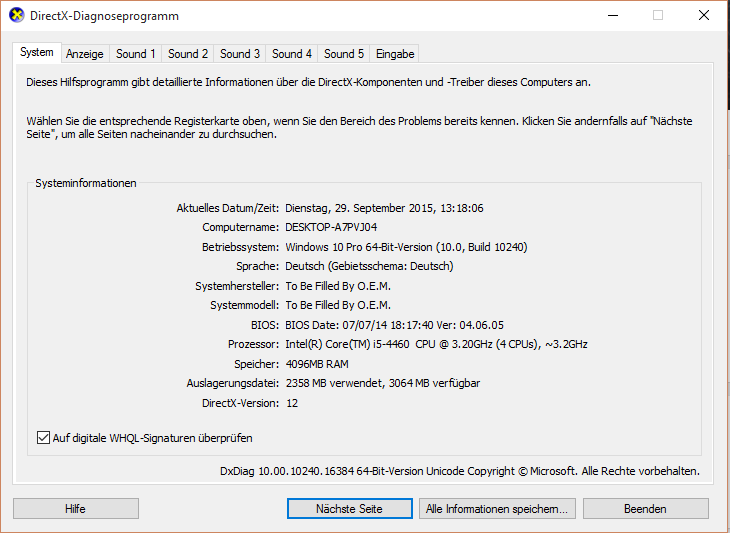
Task: Uncheck 'Auf digitale WHQL-Signaturen überprüfen'
Action: click(x=43, y=438)
